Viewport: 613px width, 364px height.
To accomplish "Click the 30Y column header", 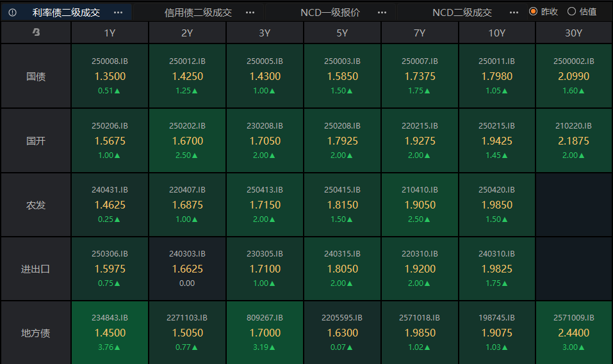I will 574,33.
